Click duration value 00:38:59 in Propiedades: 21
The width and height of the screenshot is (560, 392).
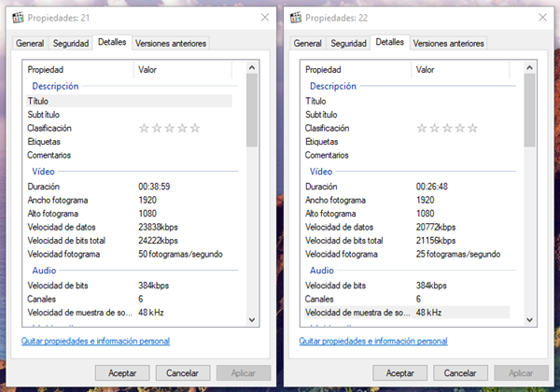[x=154, y=187]
